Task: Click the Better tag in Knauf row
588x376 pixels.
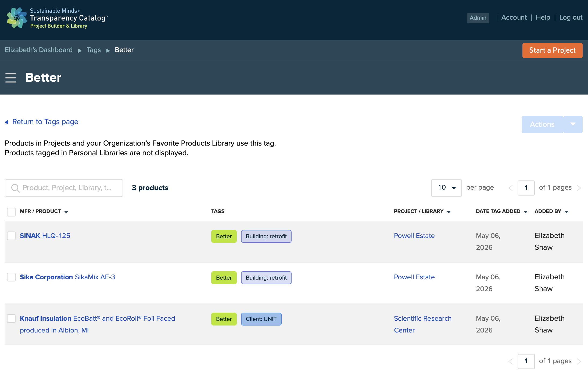Action: pyautogui.click(x=224, y=319)
